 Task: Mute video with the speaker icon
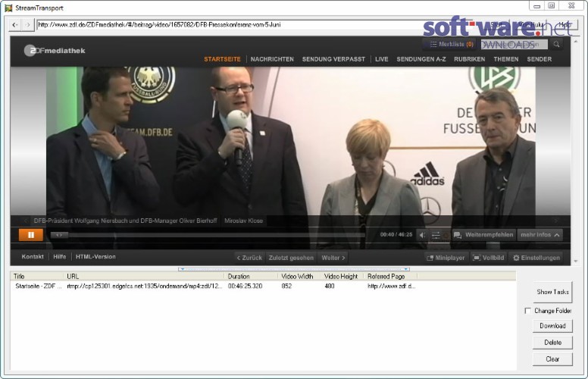[422, 235]
